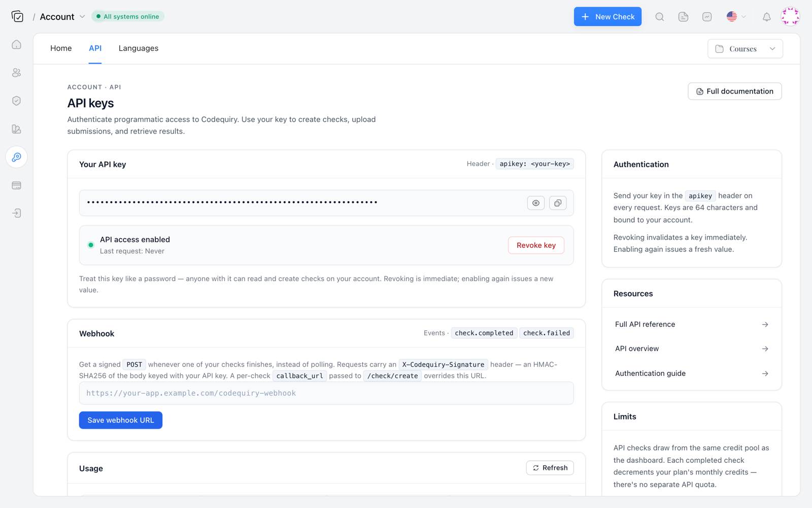Viewport: 812px width, 508px height.
Task: Open the books library sidebar icon
Action: 17,129
